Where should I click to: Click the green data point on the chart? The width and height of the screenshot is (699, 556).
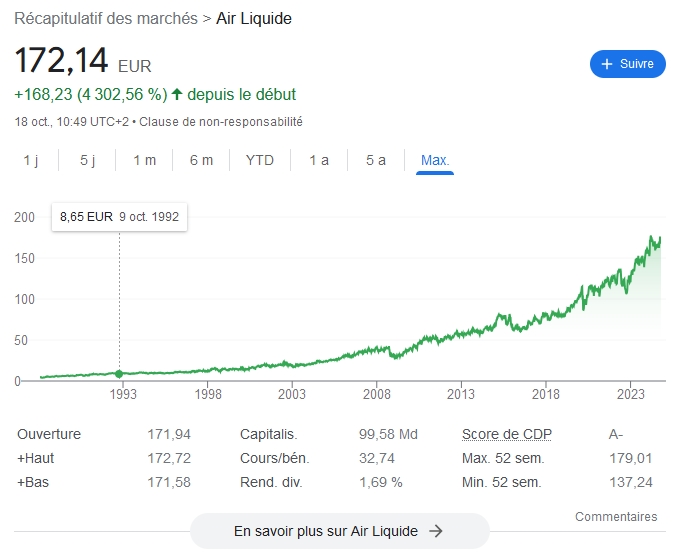click(120, 374)
